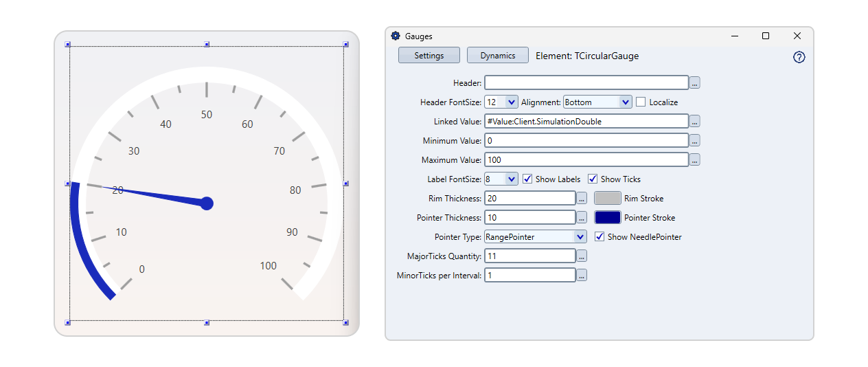Click ellipsis button beside Maximum Value field
868x367 pixels.
(x=695, y=160)
